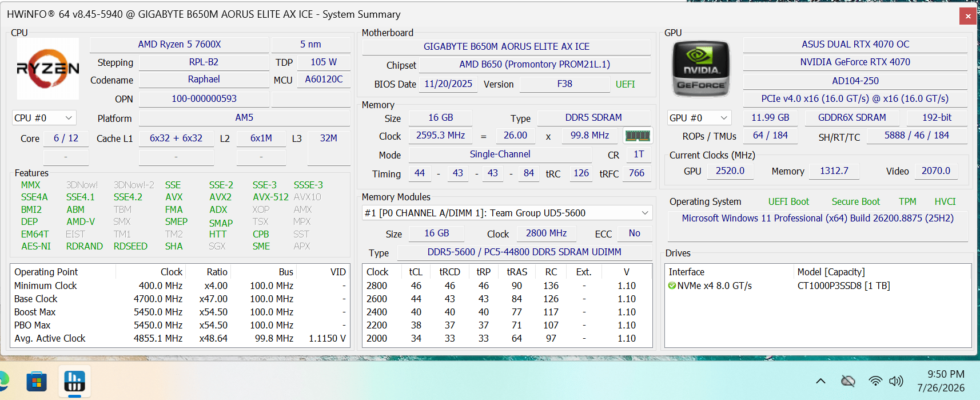Select the Boost Max operating point row

[x=180, y=312]
